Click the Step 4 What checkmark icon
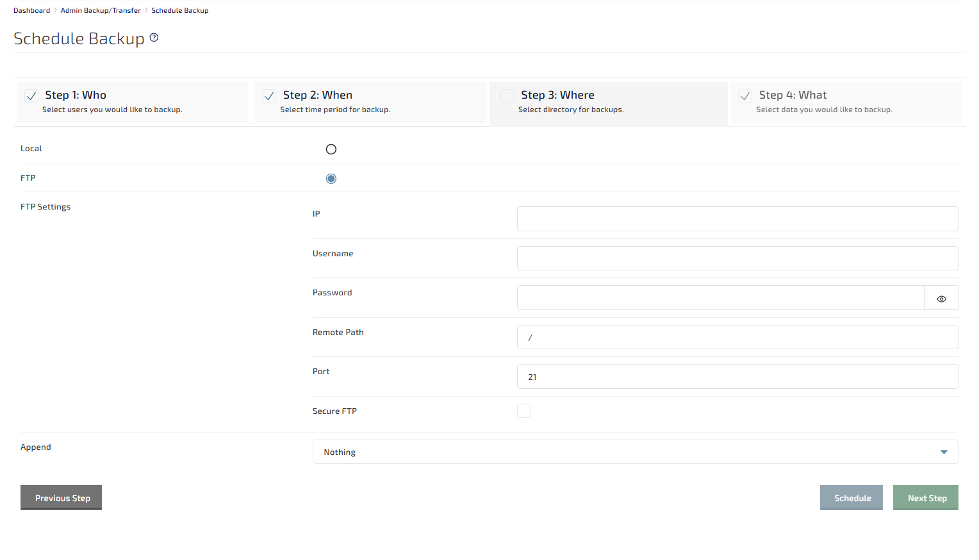 click(x=745, y=96)
